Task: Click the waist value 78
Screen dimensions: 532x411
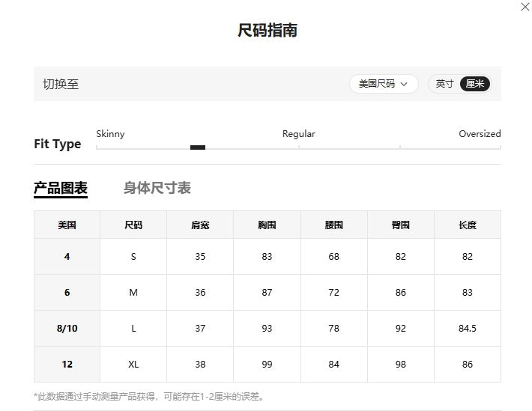Action: click(x=334, y=329)
